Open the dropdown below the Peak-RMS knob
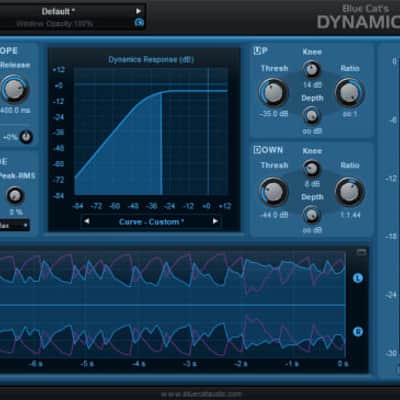Screen dimensions: 400x400 click(14, 225)
